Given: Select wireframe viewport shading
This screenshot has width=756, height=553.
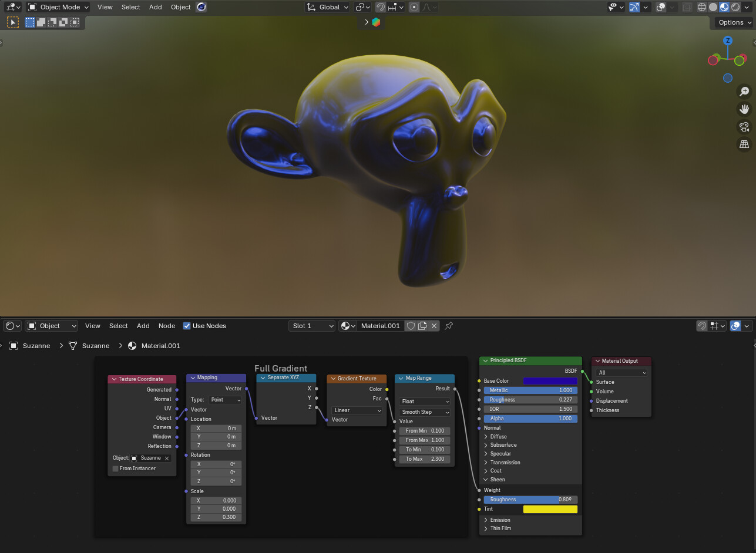Looking at the screenshot, I should point(702,7).
